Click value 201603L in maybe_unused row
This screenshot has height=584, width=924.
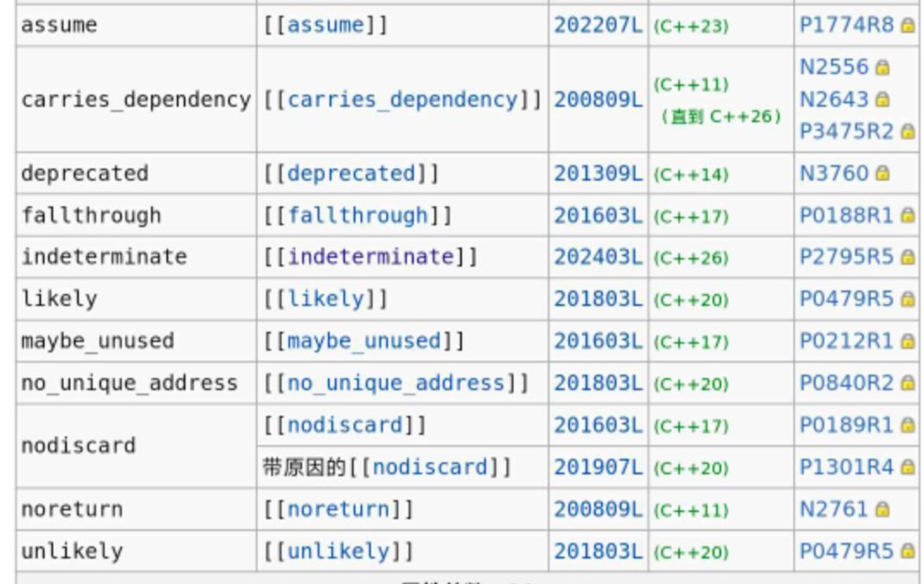(599, 341)
